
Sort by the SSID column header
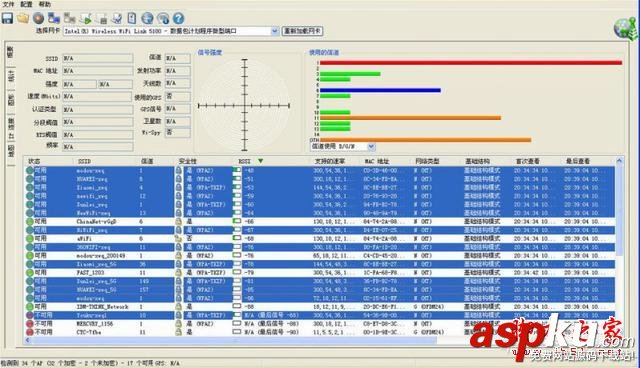click(84, 161)
